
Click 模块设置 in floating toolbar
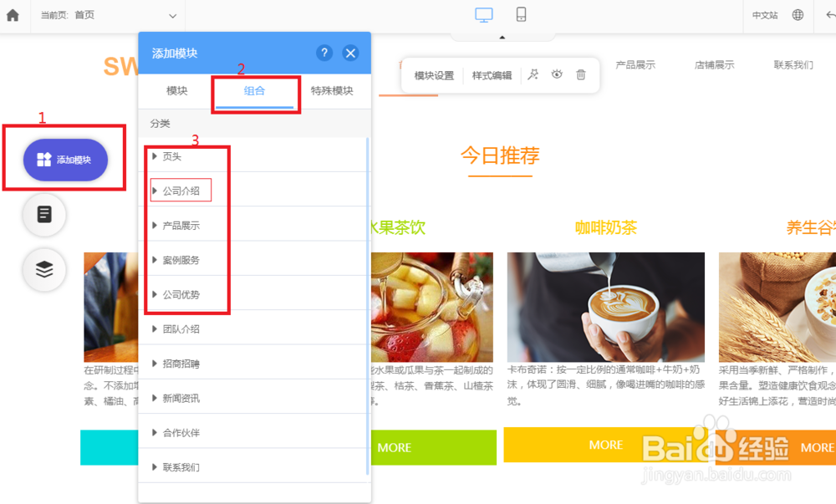pyautogui.click(x=434, y=76)
